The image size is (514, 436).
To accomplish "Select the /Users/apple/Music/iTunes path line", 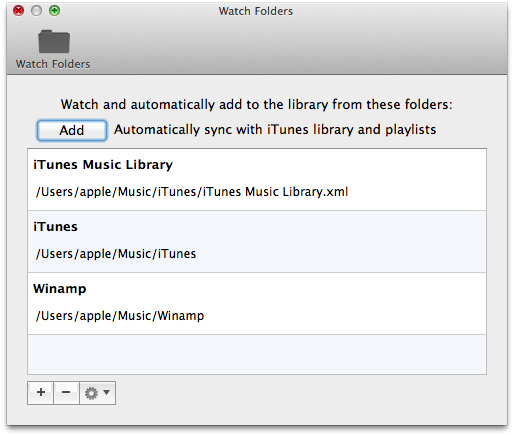I will click(116, 254).
